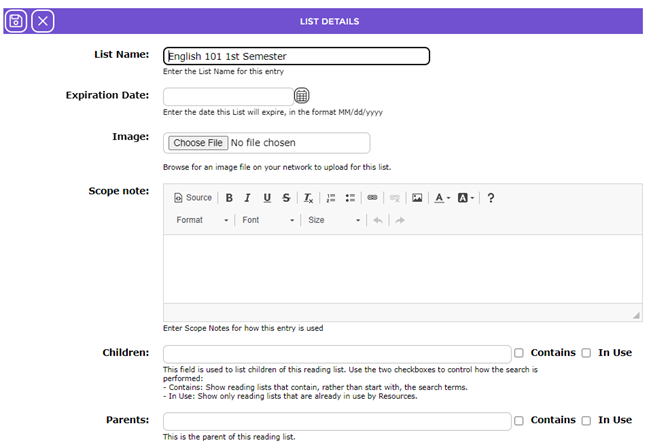This screenshot has height=447, width=649.
Task: Click the Expiration Date input field
Action: tap(228, 96)
